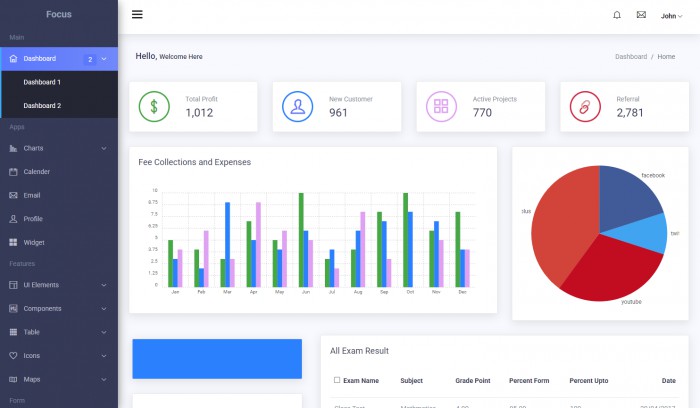Image resolution: width=700 pixels, height=408 pixels.
Task: Open Calender from the sidebar
Action: coord(37,172)
